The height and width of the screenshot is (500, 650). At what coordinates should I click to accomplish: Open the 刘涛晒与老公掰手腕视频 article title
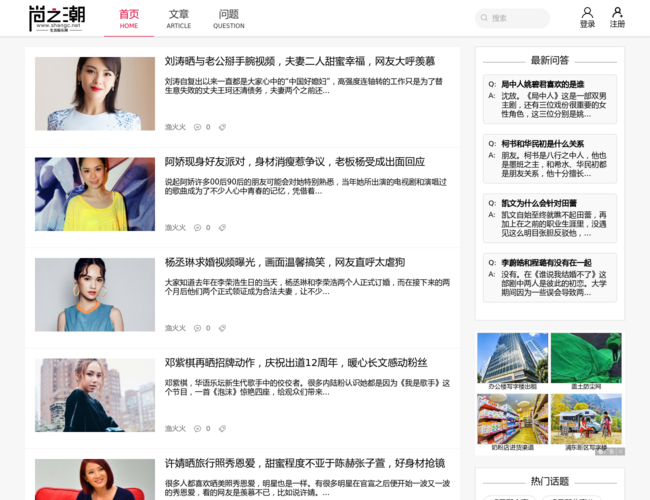(x=299, y=61)
